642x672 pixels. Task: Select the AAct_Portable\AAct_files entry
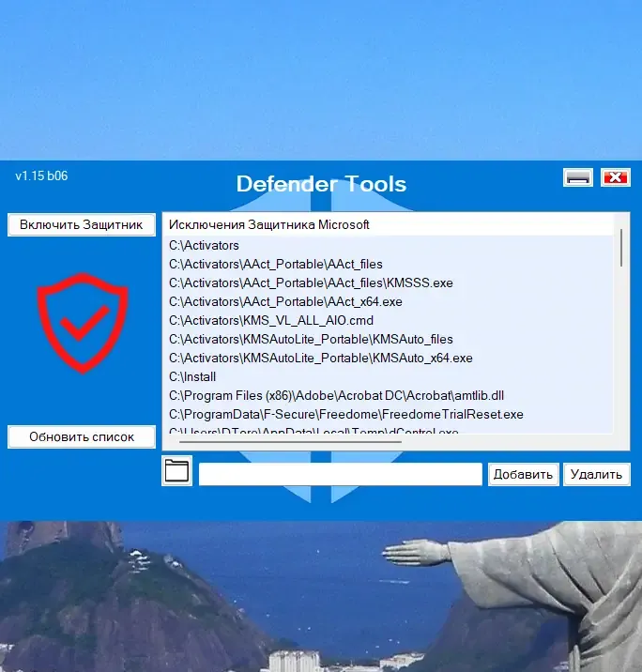[x=276, y=265]
